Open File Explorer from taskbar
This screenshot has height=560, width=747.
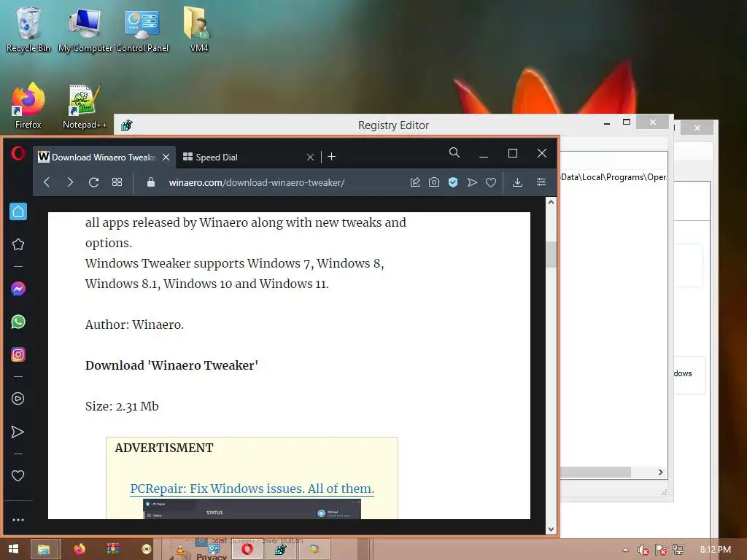coord(44,550)
